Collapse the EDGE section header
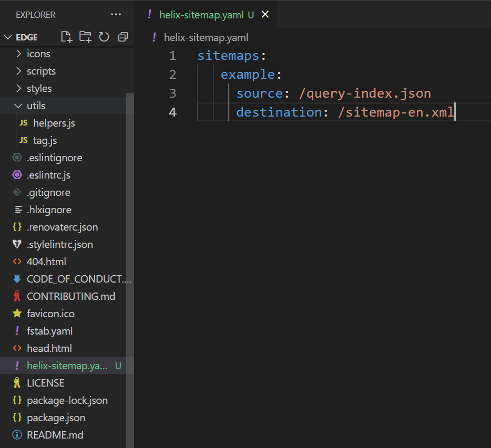The width and height of the screenshot is (491, 448). (x=24, y=37)
